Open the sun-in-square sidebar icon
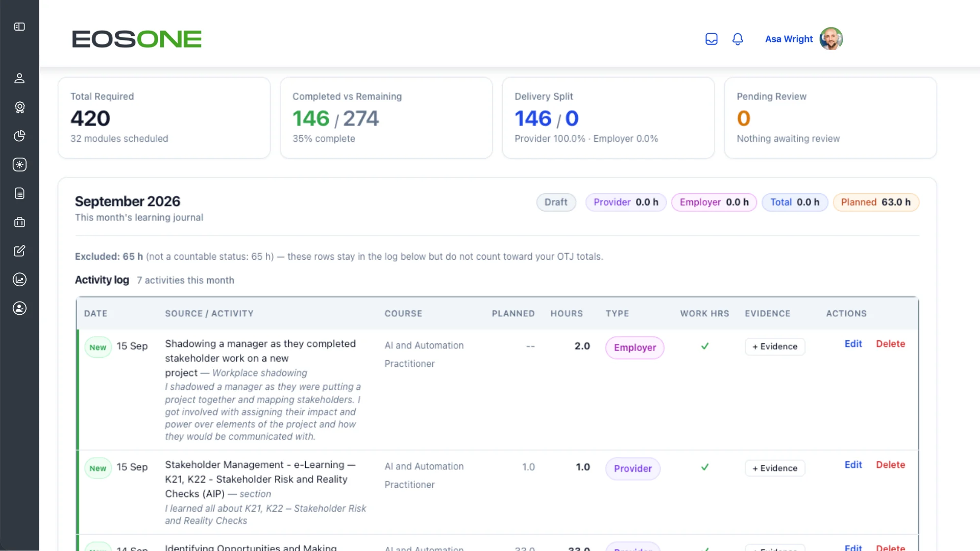The height and width of the screenshot is (551, 980). tap(19, 164)
